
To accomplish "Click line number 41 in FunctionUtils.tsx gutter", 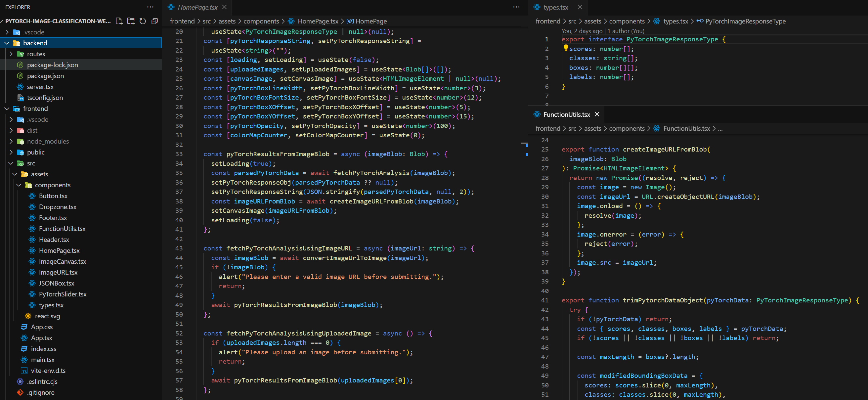I will pos(545,300).
